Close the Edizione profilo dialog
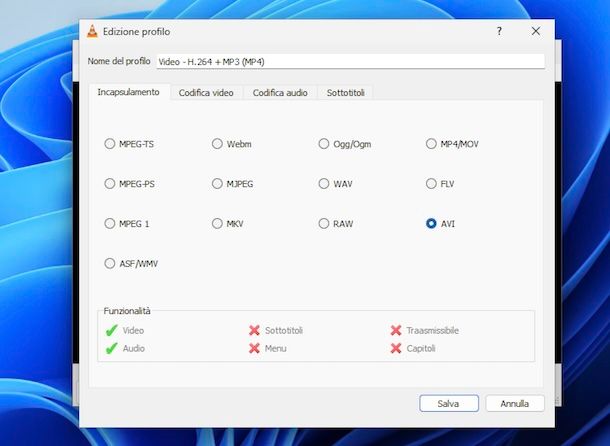Image resolution: width=610 pixels, height=446 pixels. [x=536, y=31]
